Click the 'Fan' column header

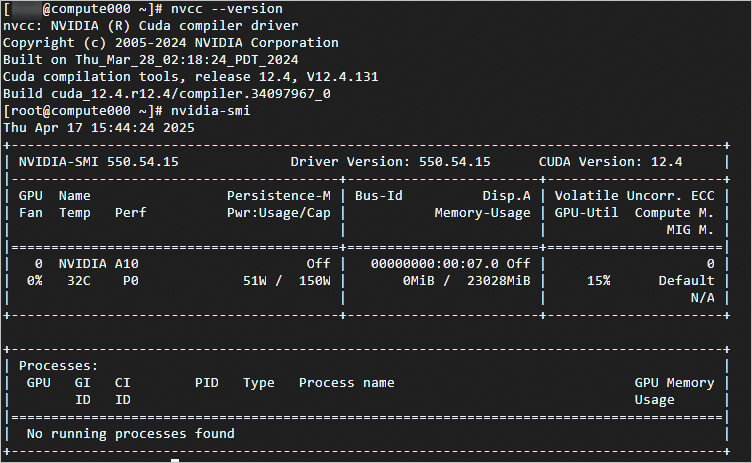(x=31, y=213)
